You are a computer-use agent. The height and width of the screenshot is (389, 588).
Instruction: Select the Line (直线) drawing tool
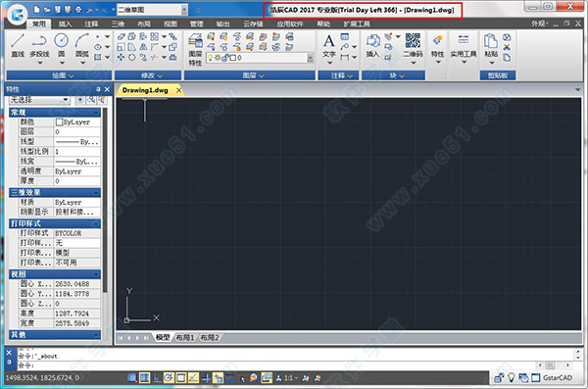pos(18,45)
